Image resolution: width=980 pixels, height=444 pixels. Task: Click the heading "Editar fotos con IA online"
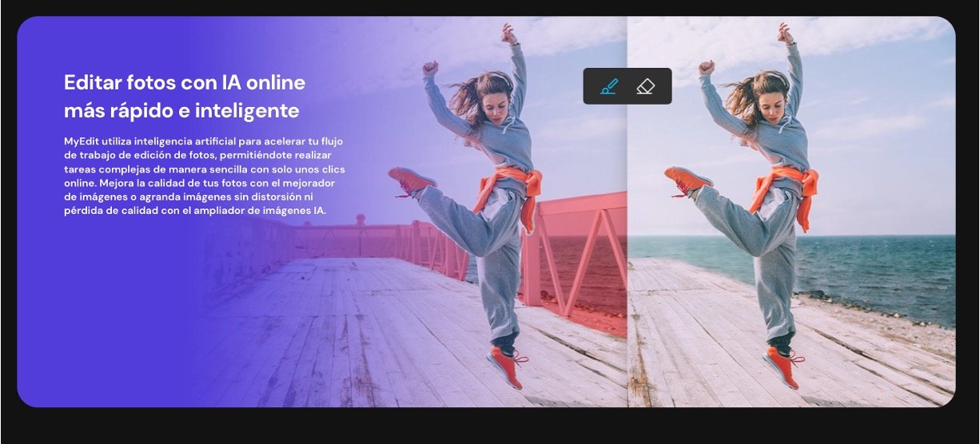click(184, 82)
